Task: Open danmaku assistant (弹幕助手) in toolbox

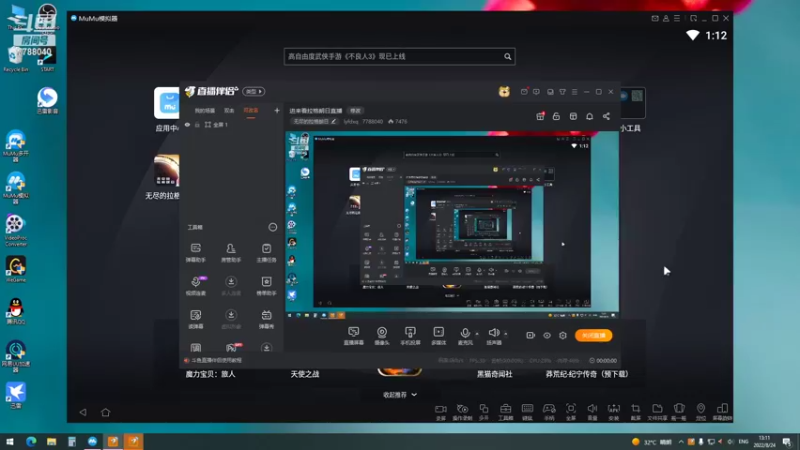Action: (195, 248)
